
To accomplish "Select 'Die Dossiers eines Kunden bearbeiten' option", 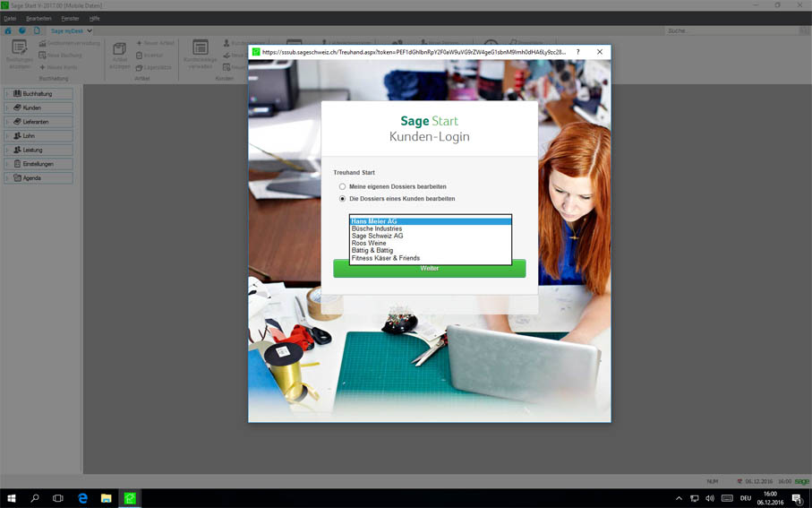I will pos(342,199).
